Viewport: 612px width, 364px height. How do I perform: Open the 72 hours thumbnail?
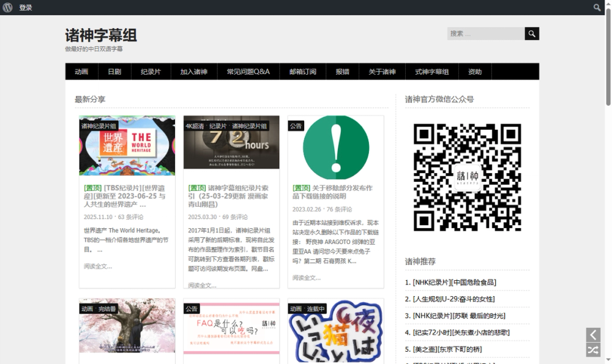point(231,143)
